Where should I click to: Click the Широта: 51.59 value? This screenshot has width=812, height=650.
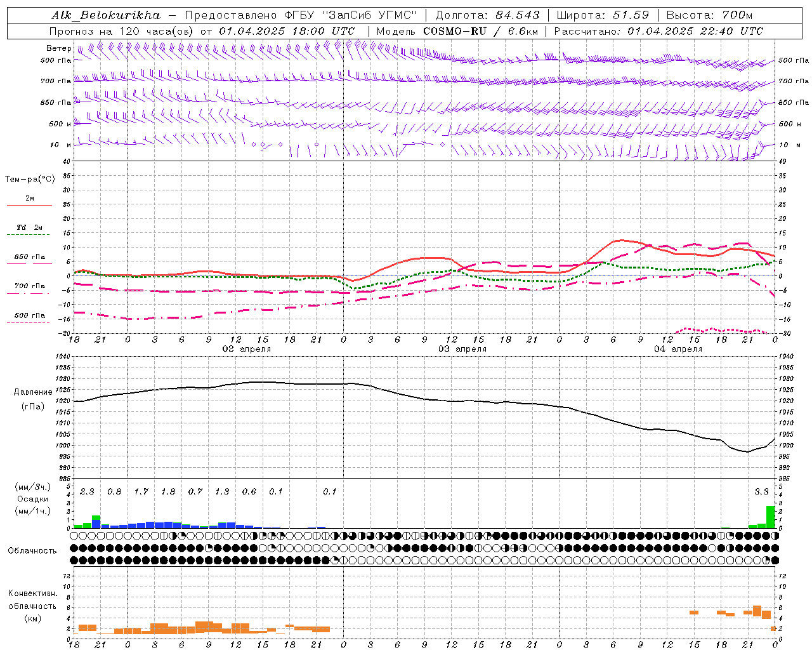603,15
